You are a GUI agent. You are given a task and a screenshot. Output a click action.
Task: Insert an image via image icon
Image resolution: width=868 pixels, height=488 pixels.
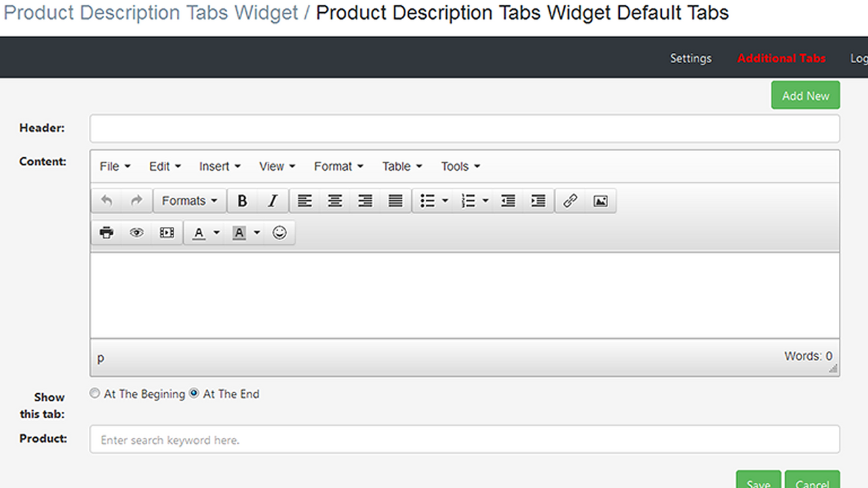pos(600,201)
